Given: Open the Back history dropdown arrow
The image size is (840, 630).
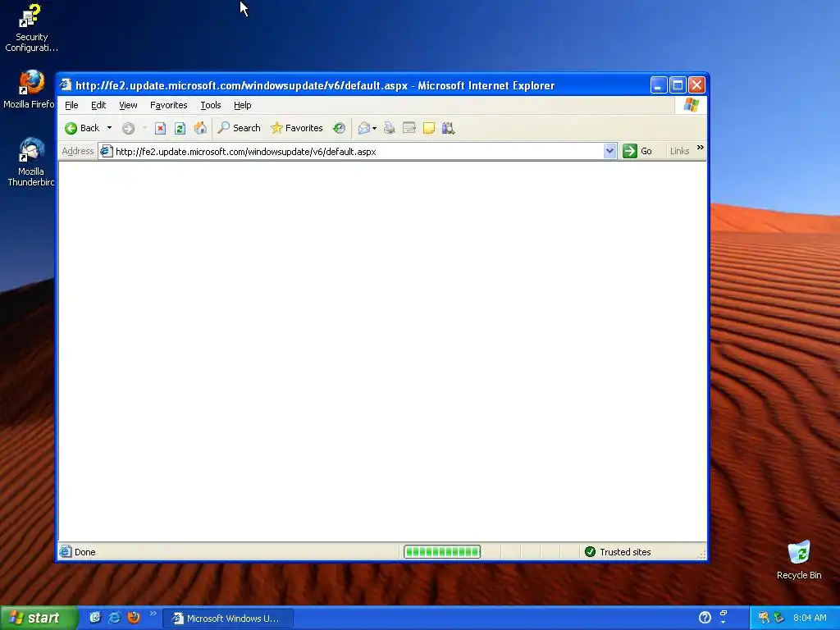Looking at the screenshot, I should tap(109, 128).
